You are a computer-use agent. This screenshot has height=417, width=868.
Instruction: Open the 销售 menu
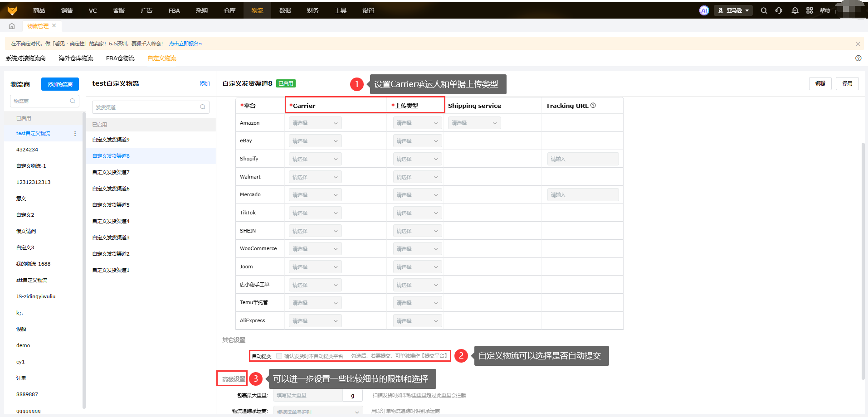(x=67, y=10)
